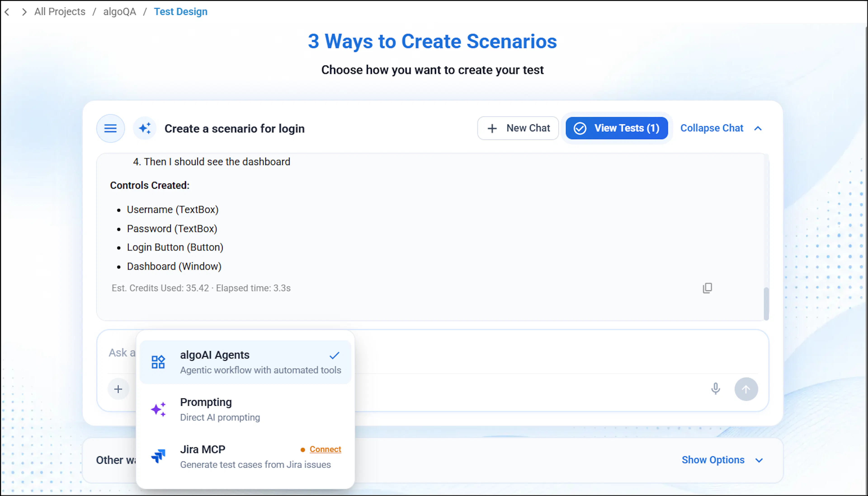This screenshot has height=496, width=868.
Task: Click the 'Est. Credits Used: 35.42' text
Action: [x=160, y=288]
